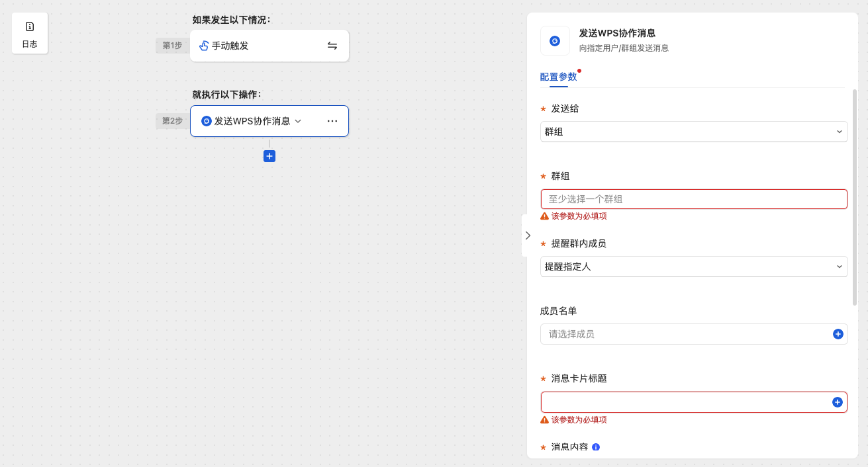Viewport: 868px width, 467px height.
Task: Expand chevron next to 发送WPS协作消息 step
Action: point(298,121)
